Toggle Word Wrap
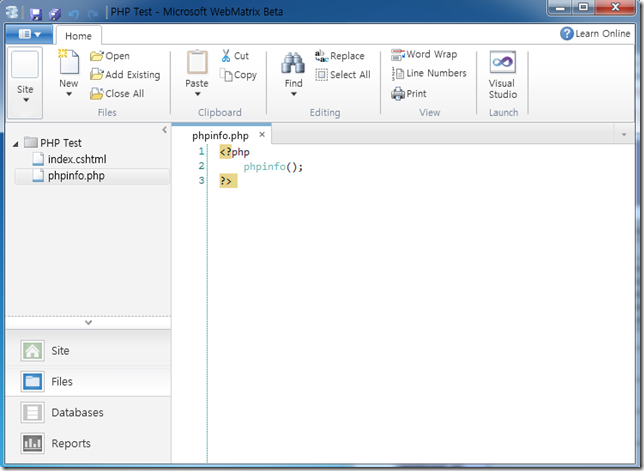 (x=424, y=54)
